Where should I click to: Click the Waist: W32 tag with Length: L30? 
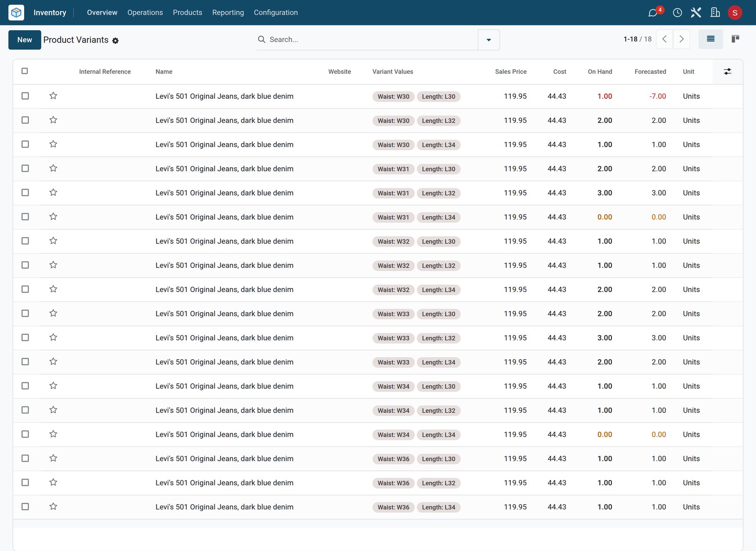[393, 241]
